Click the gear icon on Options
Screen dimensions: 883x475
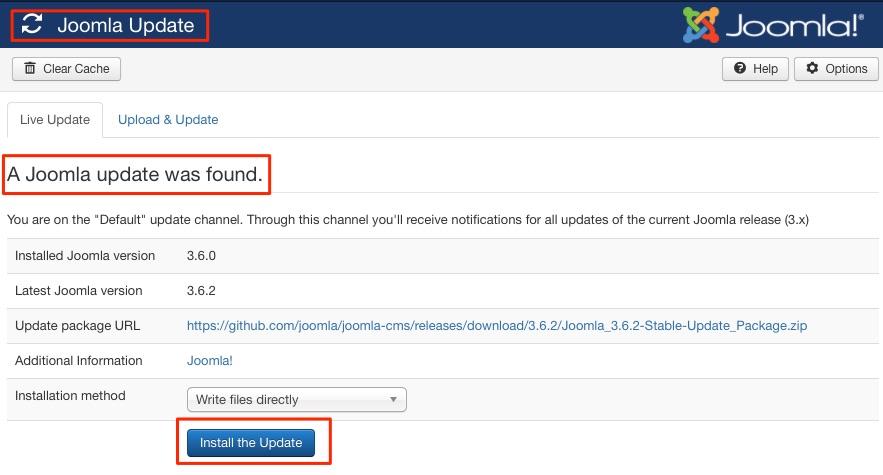(811, 68)
